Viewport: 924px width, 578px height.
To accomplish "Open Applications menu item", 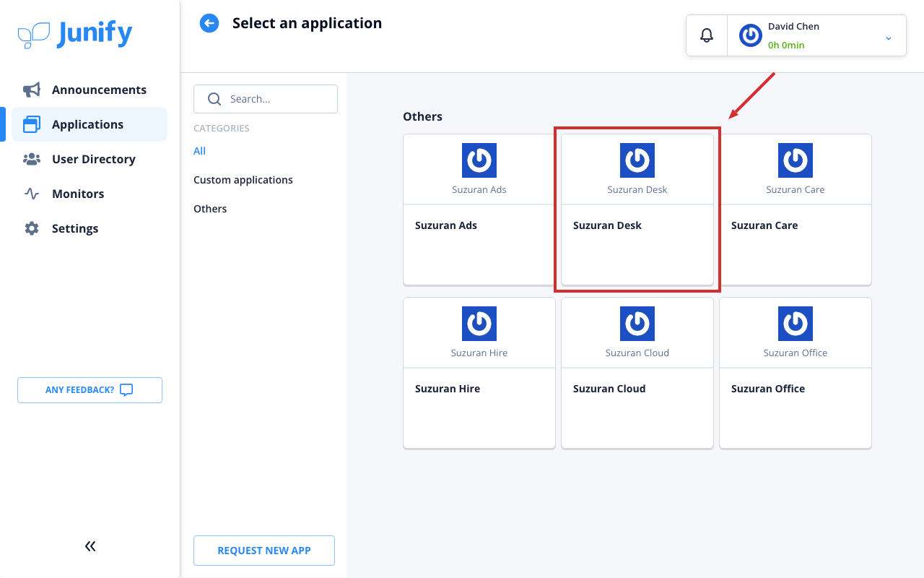I will [90, 124].
